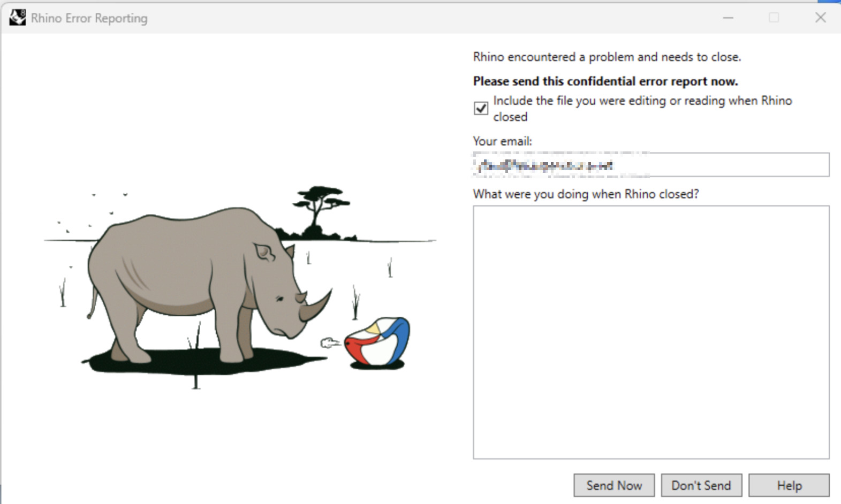
Task: Click the 'Your email:' label
Action: click(x=502, y=141)
